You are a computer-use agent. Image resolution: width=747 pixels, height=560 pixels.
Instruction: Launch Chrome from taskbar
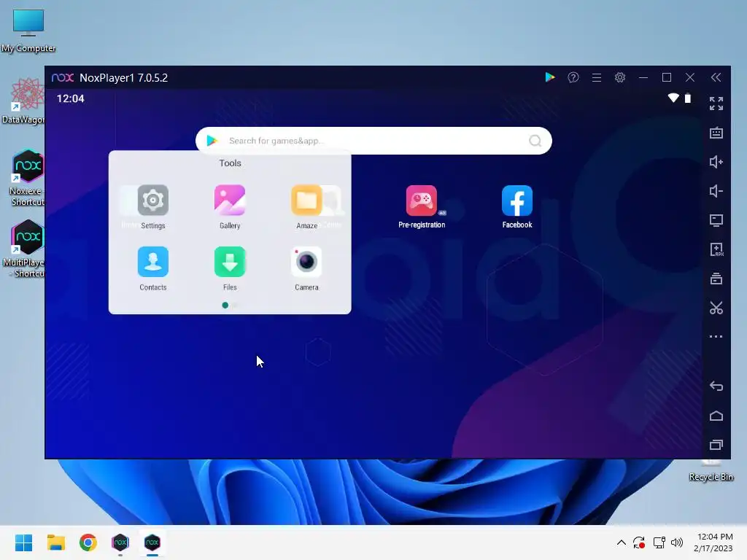[88, 542]
